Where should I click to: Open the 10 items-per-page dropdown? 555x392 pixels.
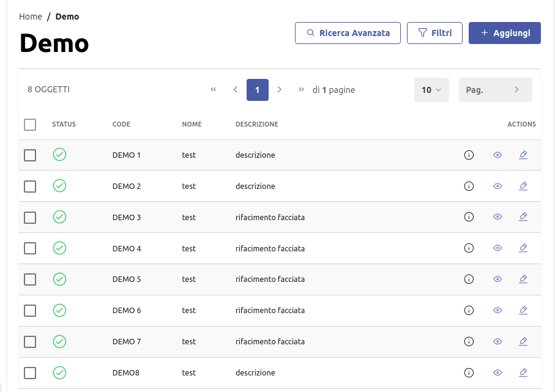pyautogui.click(x=431, y=90)
